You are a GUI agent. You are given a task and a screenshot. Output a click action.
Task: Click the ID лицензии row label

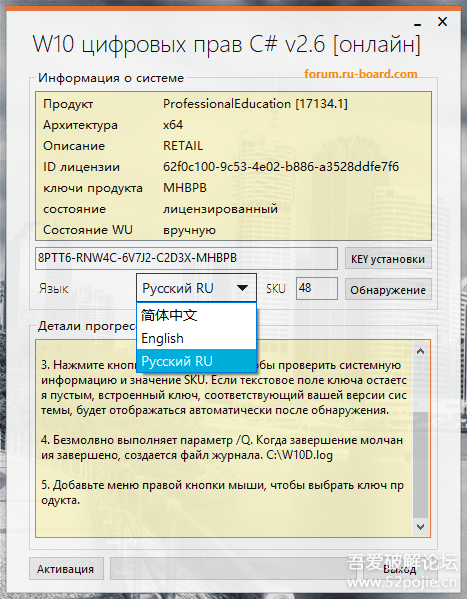81,167
